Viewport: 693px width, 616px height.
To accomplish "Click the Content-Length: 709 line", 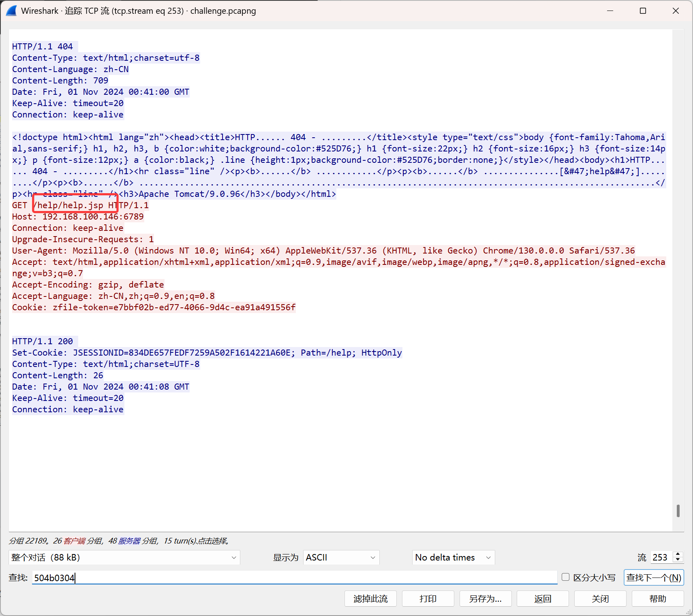I will [x=60, y=81].
